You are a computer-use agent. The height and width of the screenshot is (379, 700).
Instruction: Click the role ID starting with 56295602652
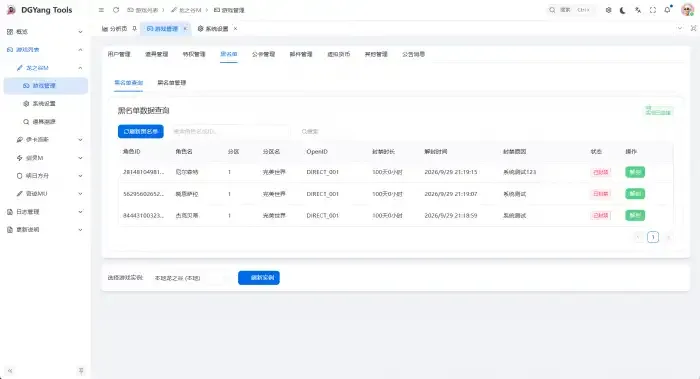click(x=143, y=194)
